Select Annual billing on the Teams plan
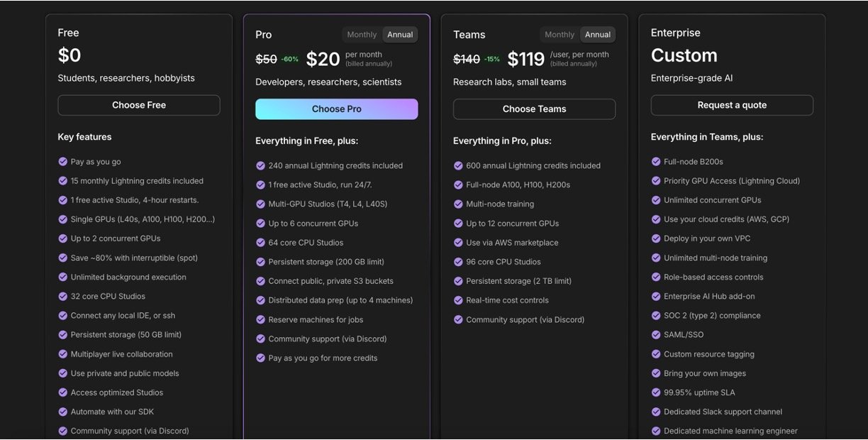Screen dimensions: 868x440 [x=598, y=35]
